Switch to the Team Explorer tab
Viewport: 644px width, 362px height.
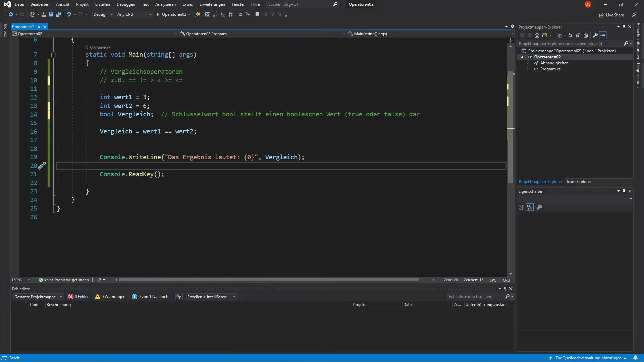pyautogui.click(x=579, y=182)
